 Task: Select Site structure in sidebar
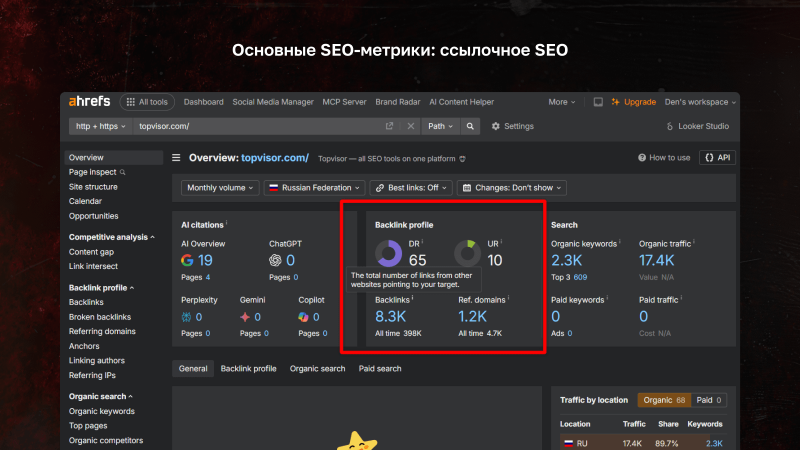coord(93,187)
